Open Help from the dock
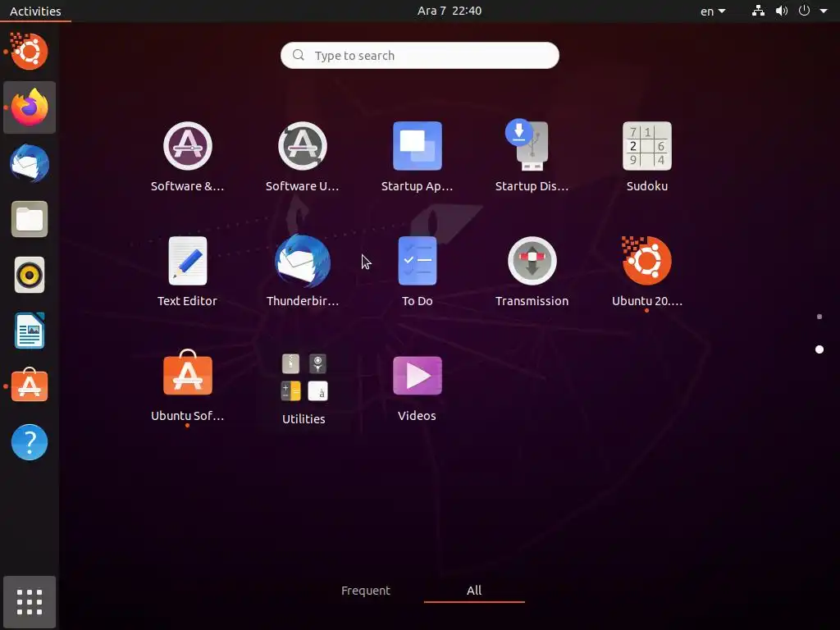Image resolution: width=840 pixels, height=630 pixels. (x=30, y=442)
